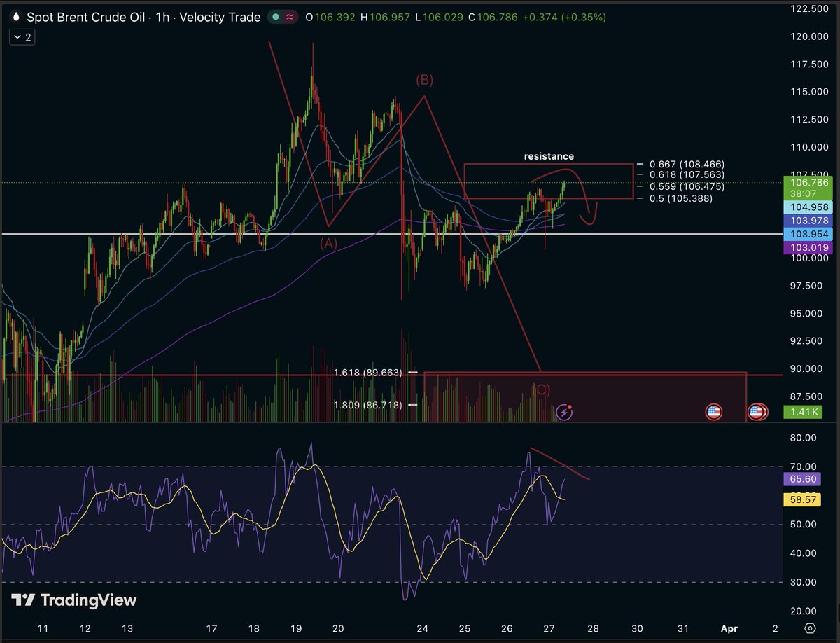This screenshot has width=840, height=643.
Task: Click the TradingView logo
Action: click(x=74, y=600)
